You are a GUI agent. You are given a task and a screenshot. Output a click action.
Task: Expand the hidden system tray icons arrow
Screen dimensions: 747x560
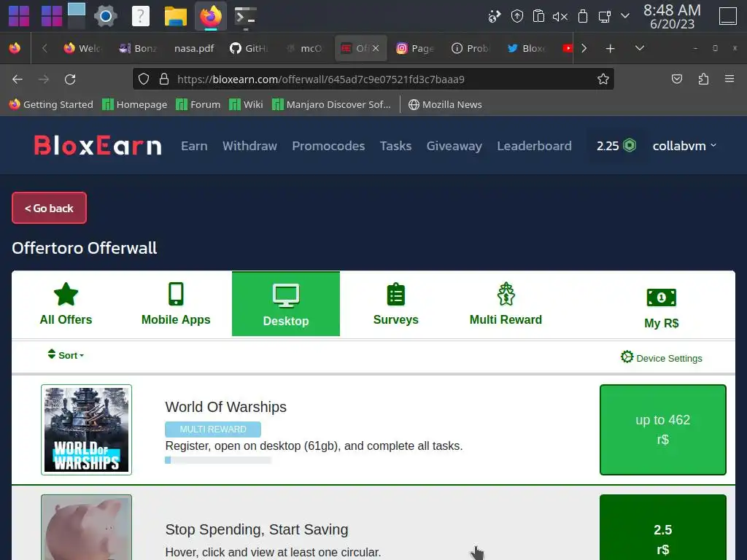(625, 16)
